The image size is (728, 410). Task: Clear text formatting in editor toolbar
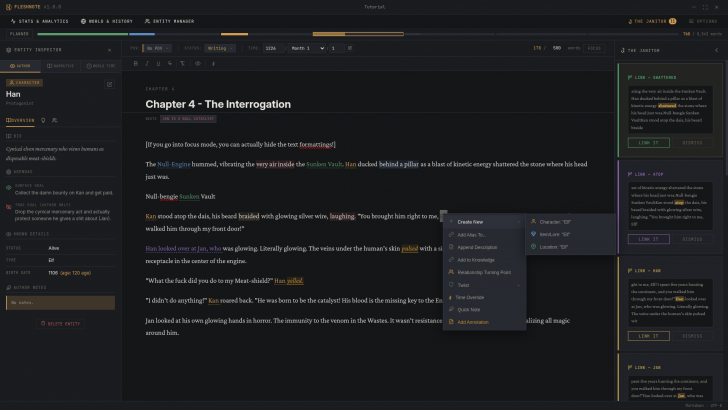[x=182, y=64]
